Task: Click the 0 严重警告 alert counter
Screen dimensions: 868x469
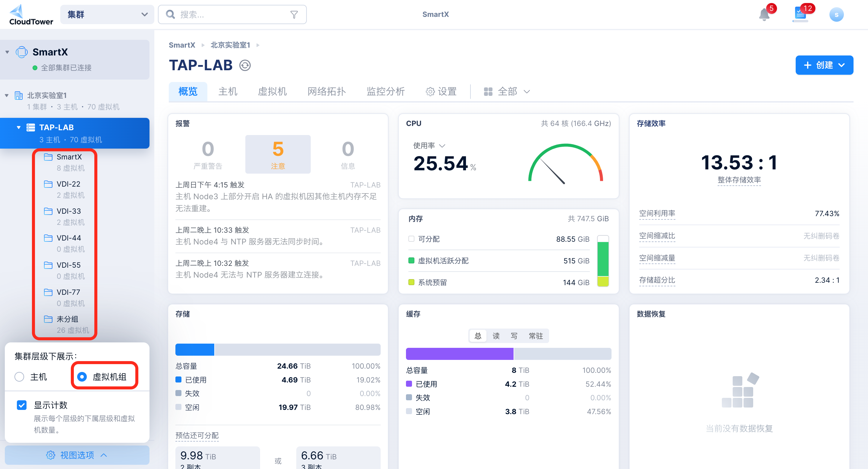Action: (x=208, y=154)
